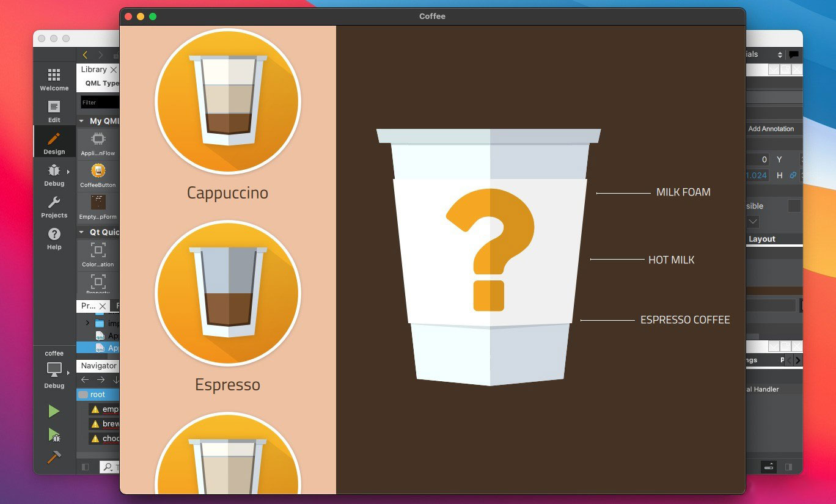Viewport: 836px width, 504px height.
Task: Start debugging with the run-bug icon
Action: pyautogui.click(x=54, y=435)
